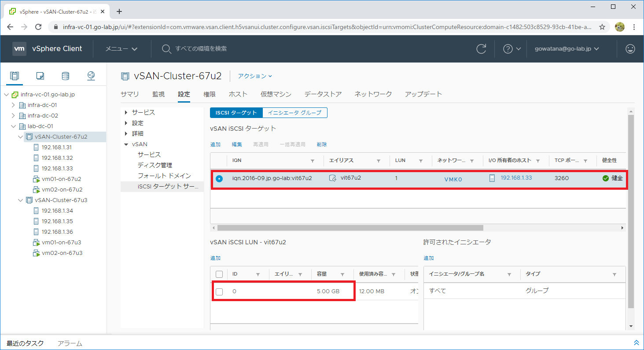Check the LUN ID 0 row checkbox

pyautogui.click(x=219, y=291)
